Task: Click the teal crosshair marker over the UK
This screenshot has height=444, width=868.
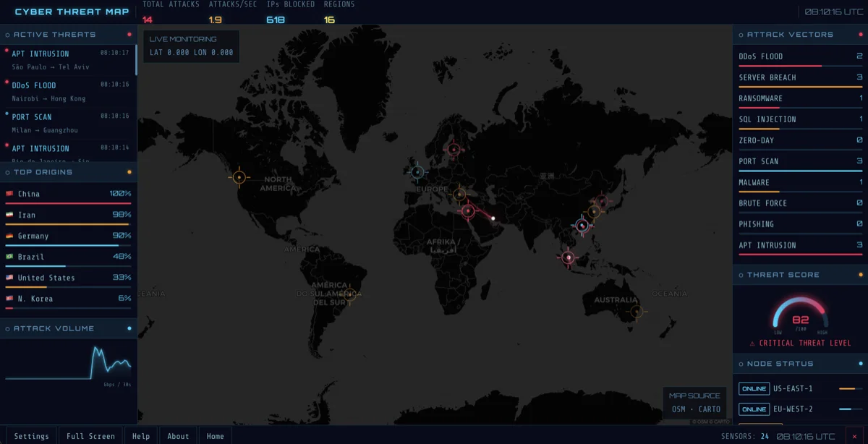Action: click(417, 171)
